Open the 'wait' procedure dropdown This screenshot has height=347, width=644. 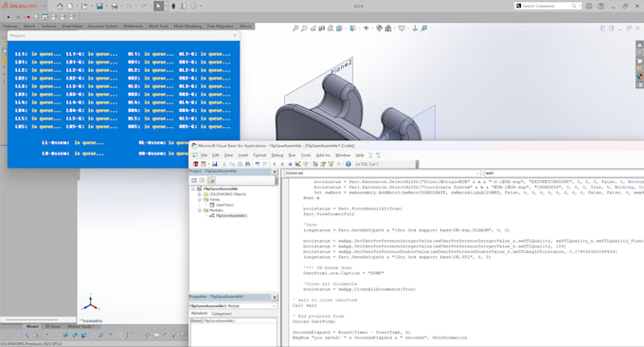pyautogui.click(x=563, y=173)
